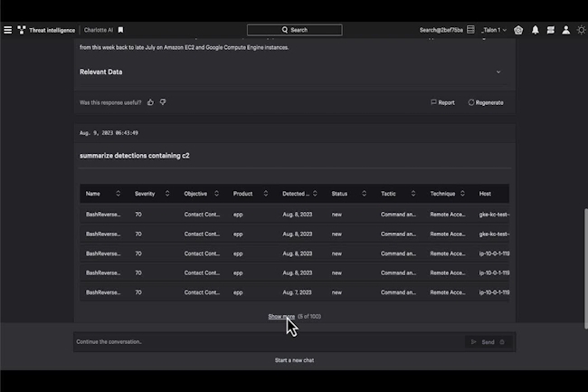This screenshot has width=588, height=392.
Task: Give the response a thumbs down
Action: click(x=163, y=102)
